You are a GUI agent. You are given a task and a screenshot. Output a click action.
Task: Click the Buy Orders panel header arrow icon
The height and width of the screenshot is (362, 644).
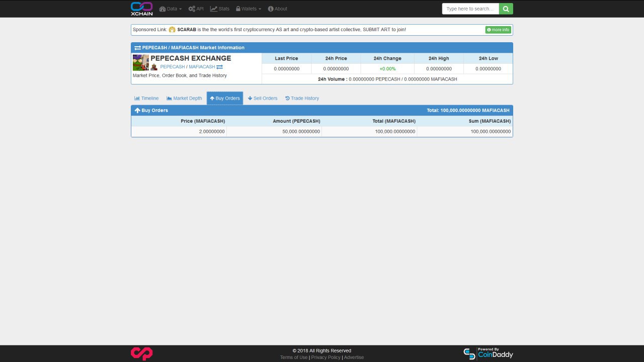[x=137, y=111]
